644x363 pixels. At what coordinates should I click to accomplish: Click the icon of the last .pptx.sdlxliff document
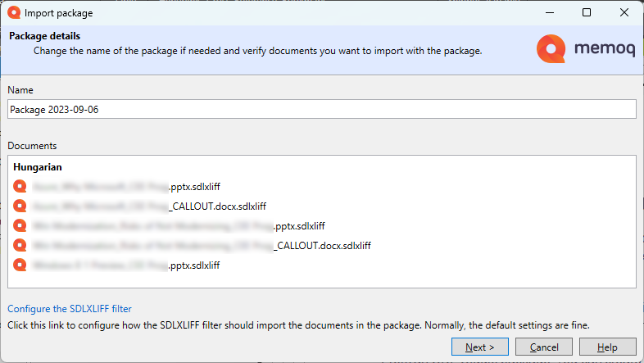(x=20, y=265)
